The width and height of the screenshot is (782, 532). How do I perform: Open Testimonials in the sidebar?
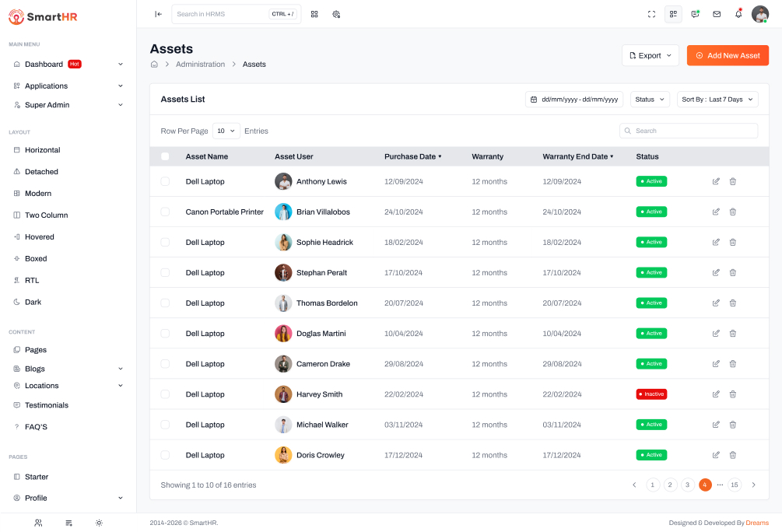tap(47, 405)
